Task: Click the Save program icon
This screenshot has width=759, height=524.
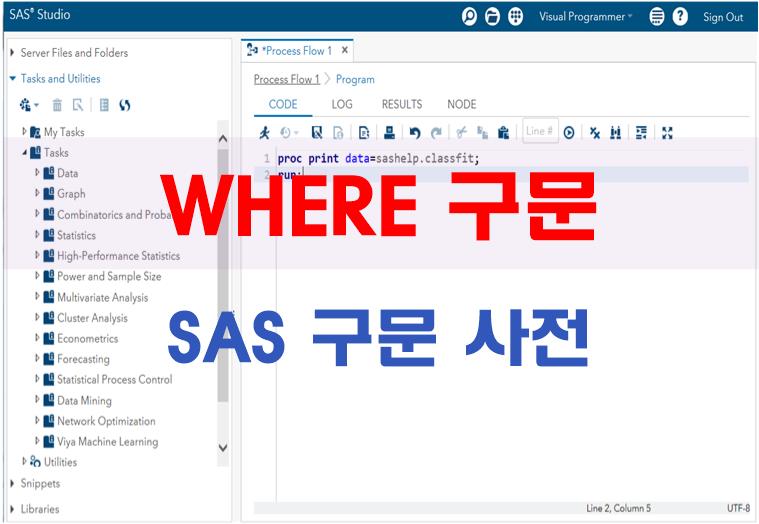Action: [x=317, y=132]
